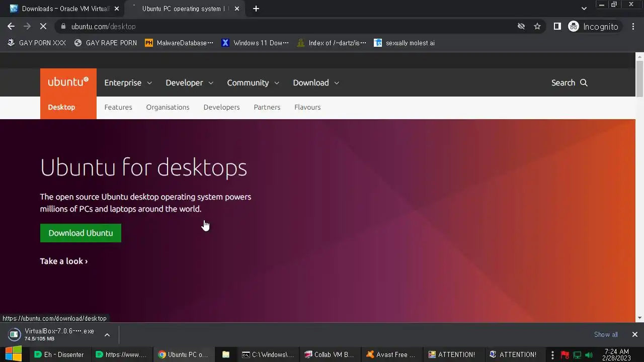Screen dimensions: 644x362
Task: Close the Ubuntu PC operating system tab
Action: pos(237,9)
